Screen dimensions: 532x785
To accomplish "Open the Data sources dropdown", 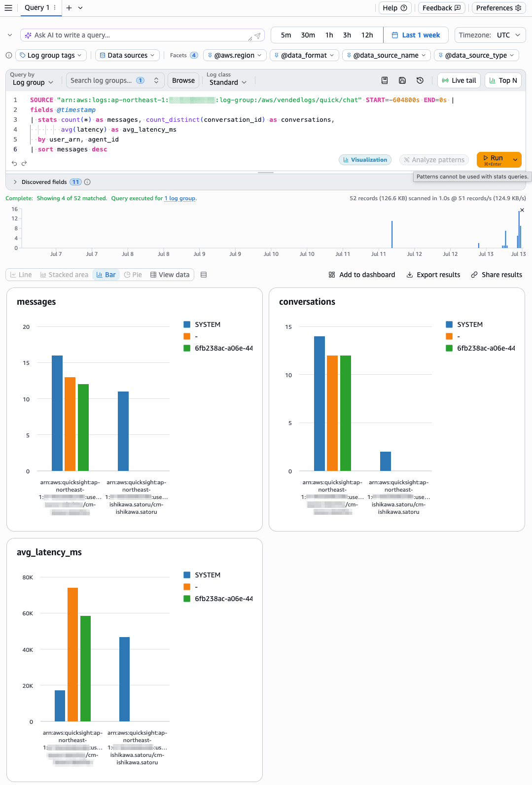I will [127, 55].
